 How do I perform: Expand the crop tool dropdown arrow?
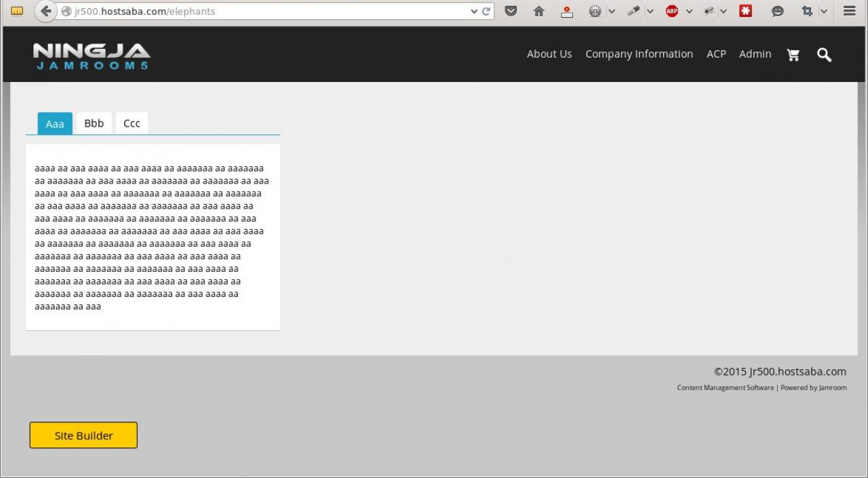824,11
